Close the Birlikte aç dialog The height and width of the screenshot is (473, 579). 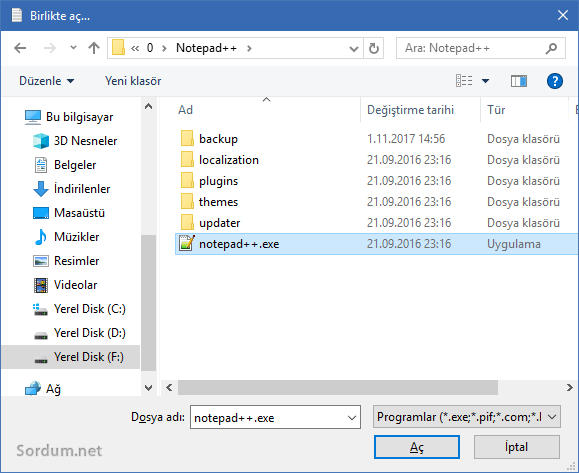click(563, 15)
